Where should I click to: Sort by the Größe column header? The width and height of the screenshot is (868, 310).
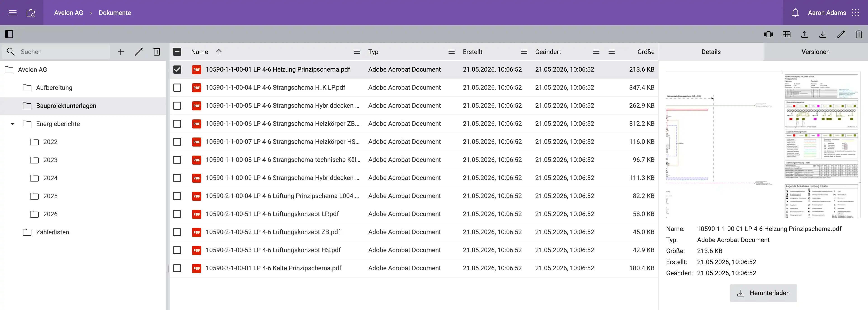(x=646, y=52)
